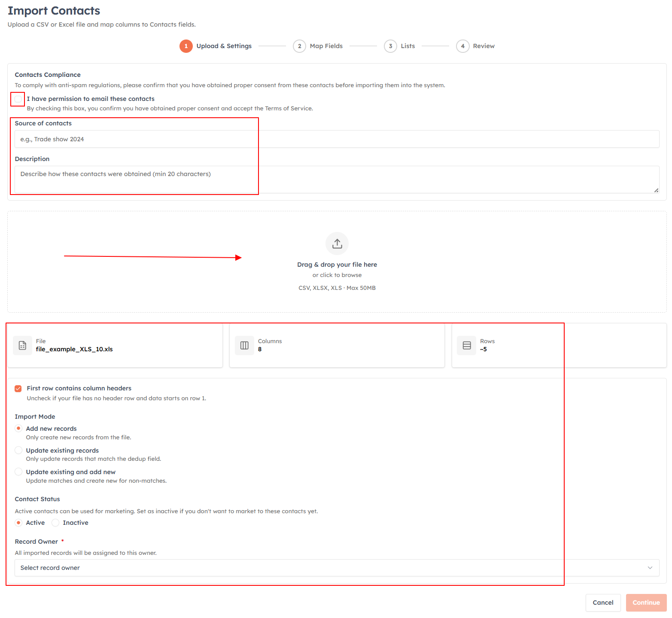672x618 pixels.
Task: Go to step 3 Lists
Action: [399, 46]
